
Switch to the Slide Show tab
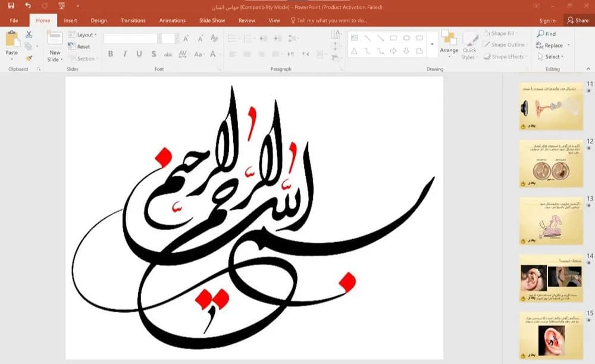click(212, 20)
